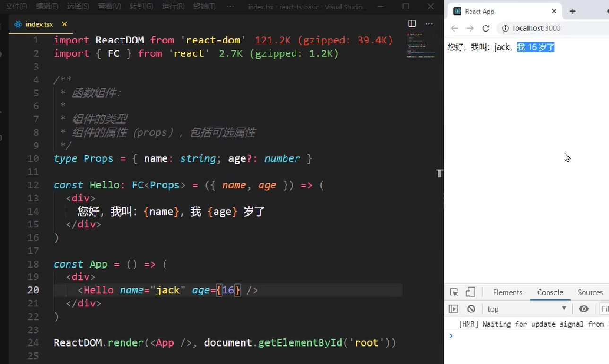This screenshot has height=364, width=609.
Task: Create a live expression with the eye icon
Action: tap(584, 309)
